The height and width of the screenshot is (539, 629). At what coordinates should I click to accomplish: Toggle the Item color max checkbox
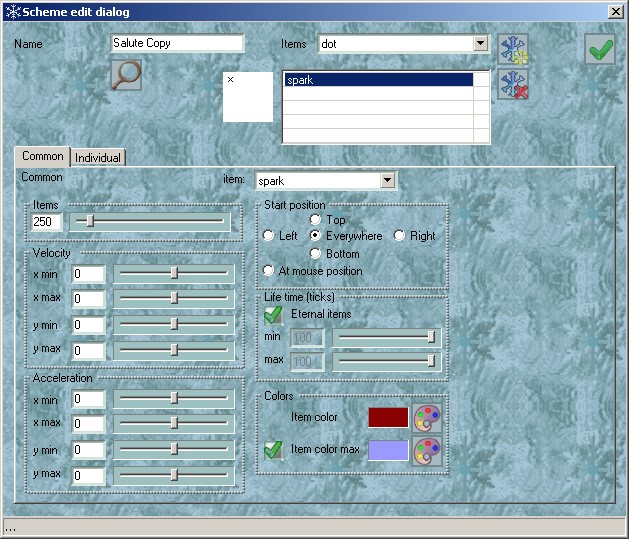273,450
